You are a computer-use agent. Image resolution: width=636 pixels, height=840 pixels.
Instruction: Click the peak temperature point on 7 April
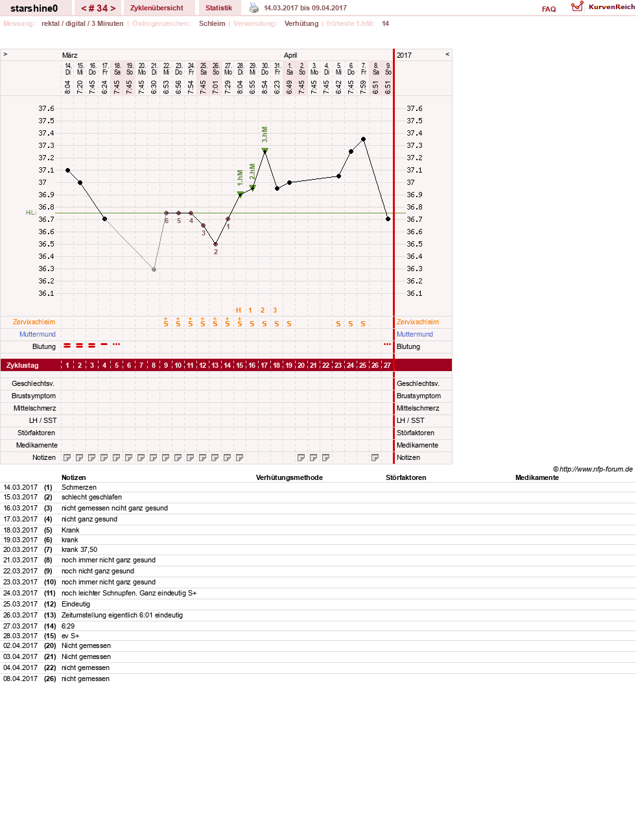[363, 139]
